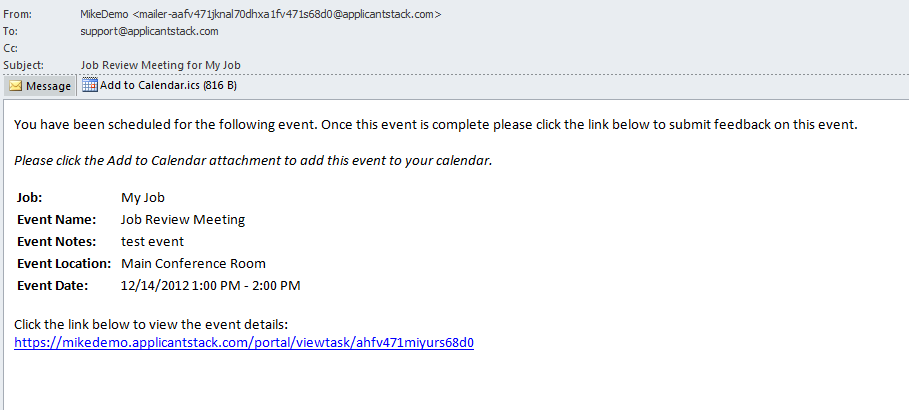Click the italic Add to Calendar instruction sentence
This screenshot has width=909, height=410.
pos(254,160)
